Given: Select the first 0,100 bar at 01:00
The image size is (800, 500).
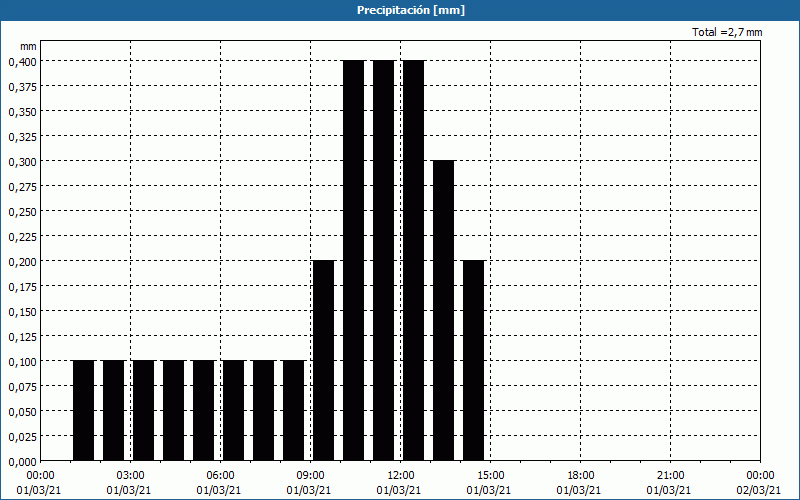Looking at the screenshot, I should click(84, 411).
